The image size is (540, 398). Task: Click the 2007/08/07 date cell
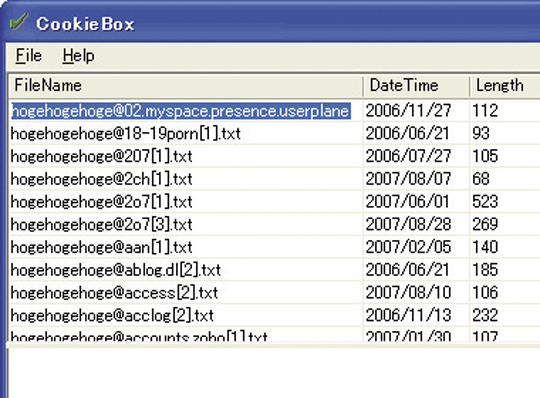click(408, 179)
